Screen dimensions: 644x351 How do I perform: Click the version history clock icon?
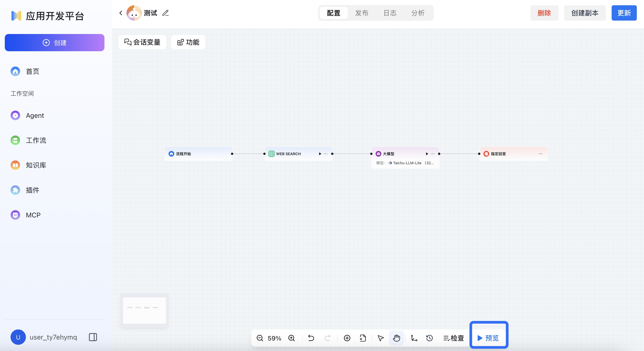coord(430,338)
